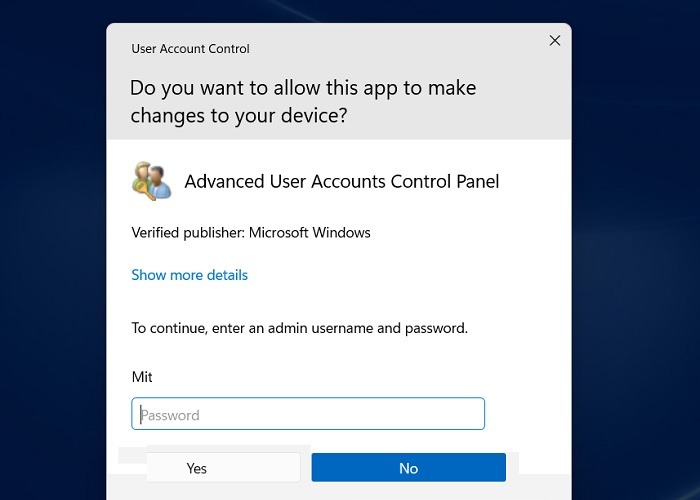700x500 pixels.
Task: Close the User Account Control dialog
Action: click(x=555, y=41)
